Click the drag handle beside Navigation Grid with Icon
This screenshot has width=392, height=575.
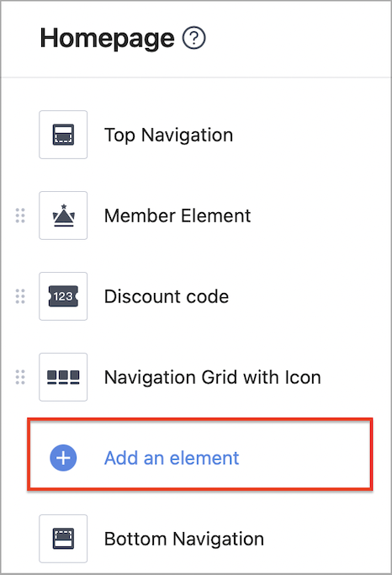(x=20, y=377)
